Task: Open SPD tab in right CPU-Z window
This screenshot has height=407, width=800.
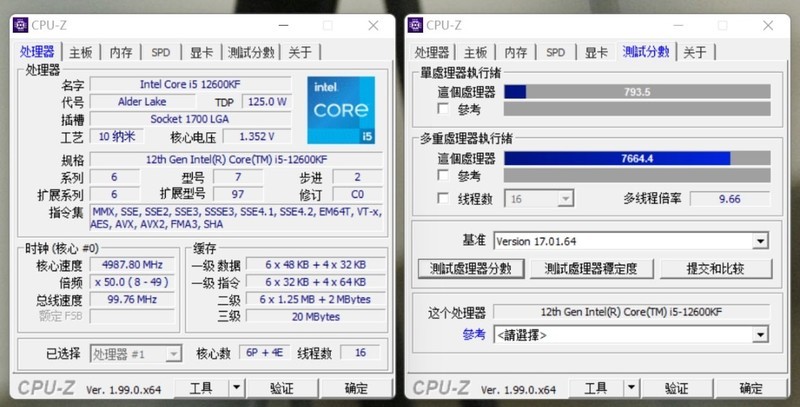Action: point(555,52)
